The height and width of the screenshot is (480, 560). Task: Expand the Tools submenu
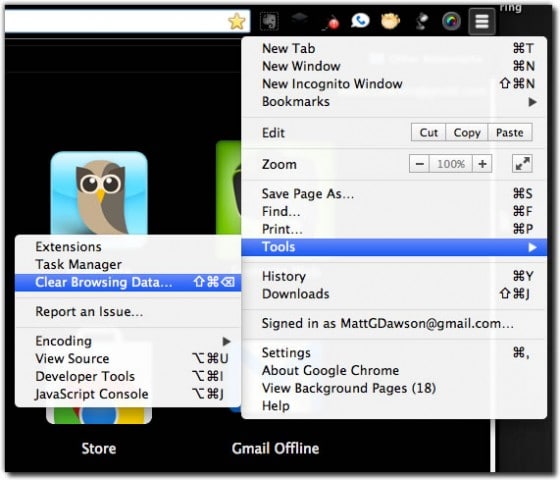click(x=394, y=247)
